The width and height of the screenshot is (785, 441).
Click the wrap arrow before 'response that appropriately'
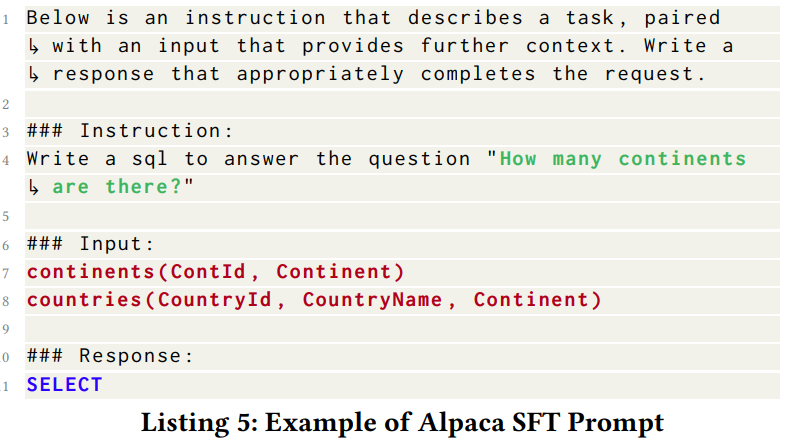tap(35, 75)
